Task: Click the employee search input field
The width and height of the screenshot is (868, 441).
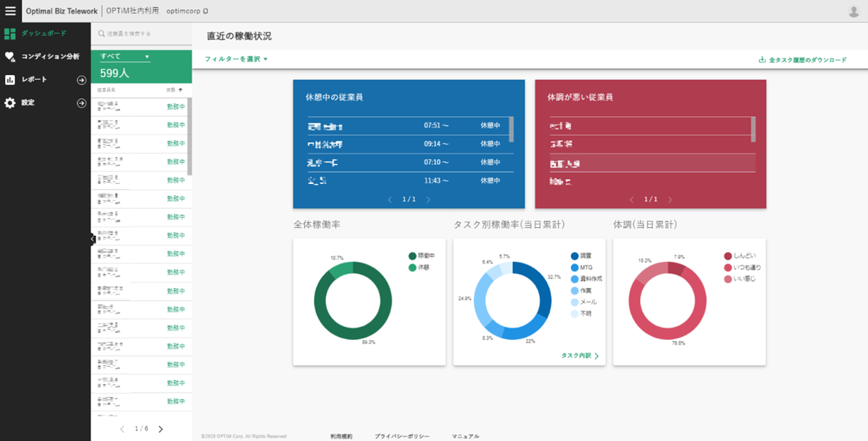Action: [x=141, y=33]
